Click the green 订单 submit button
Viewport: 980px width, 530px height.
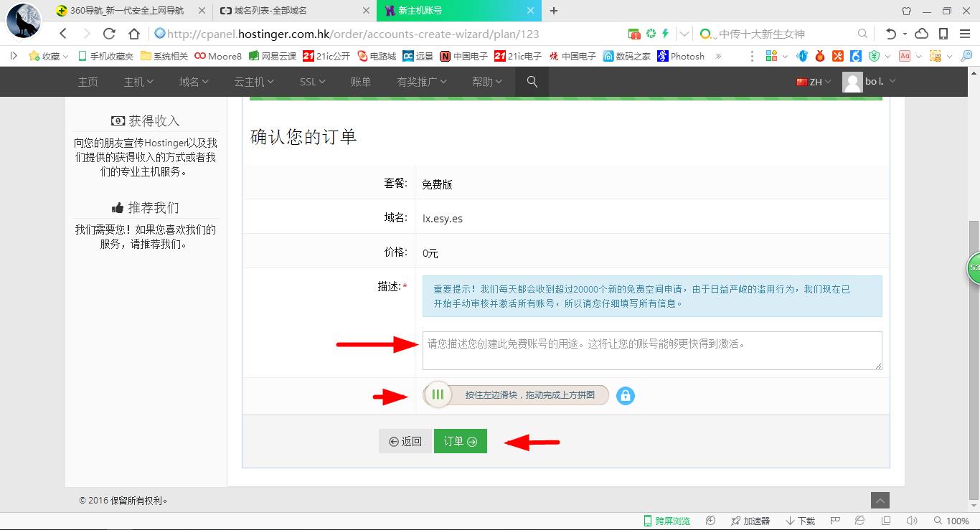click(460, 441)
